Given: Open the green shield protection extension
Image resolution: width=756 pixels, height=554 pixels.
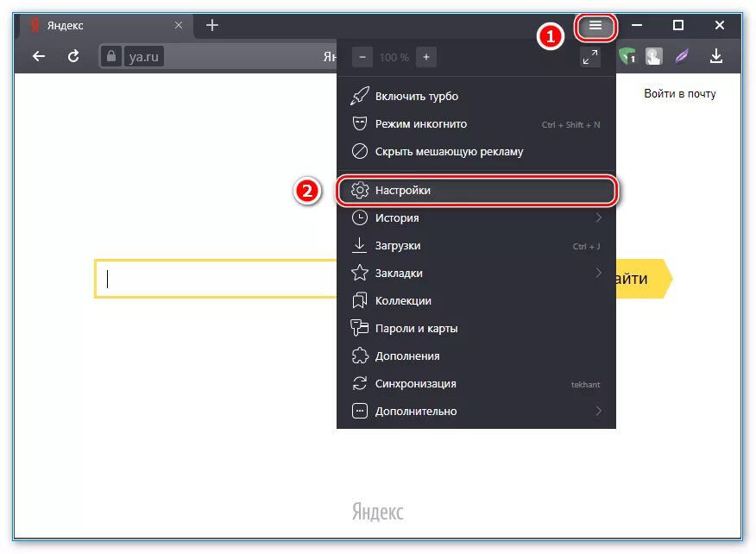Looking at the screenshot, I should click(627, 56).
